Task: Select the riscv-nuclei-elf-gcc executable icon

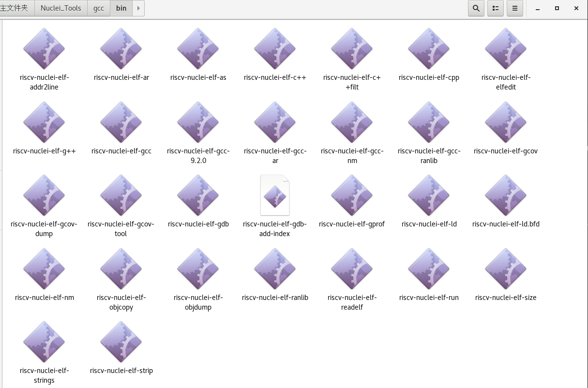Action: [x=121, y=122]
